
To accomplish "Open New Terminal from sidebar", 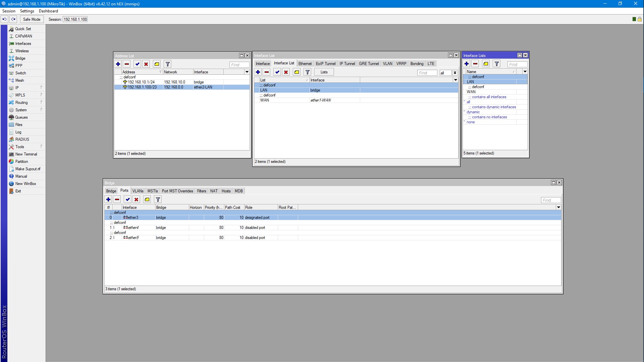I will click(x=26, y=154).
